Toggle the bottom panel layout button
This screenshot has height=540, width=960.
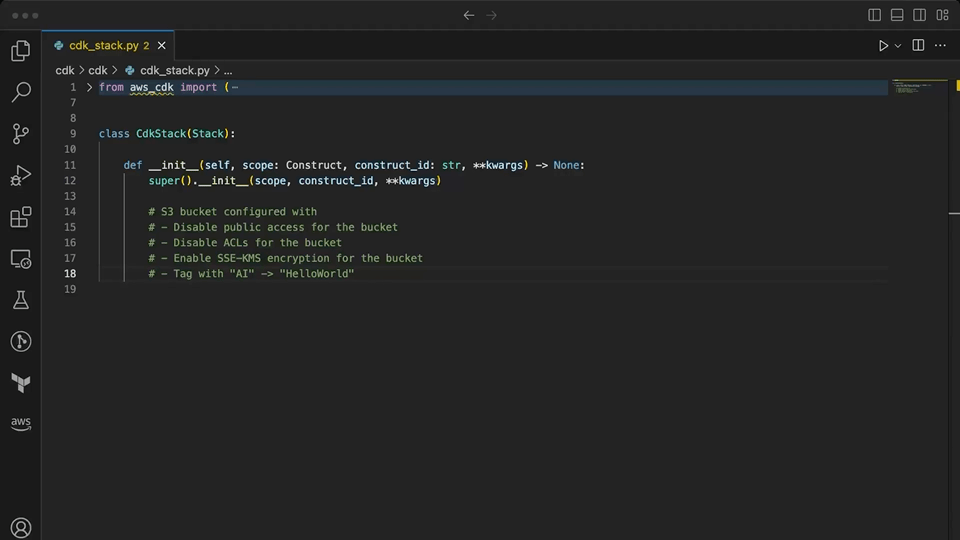point(897,15)
